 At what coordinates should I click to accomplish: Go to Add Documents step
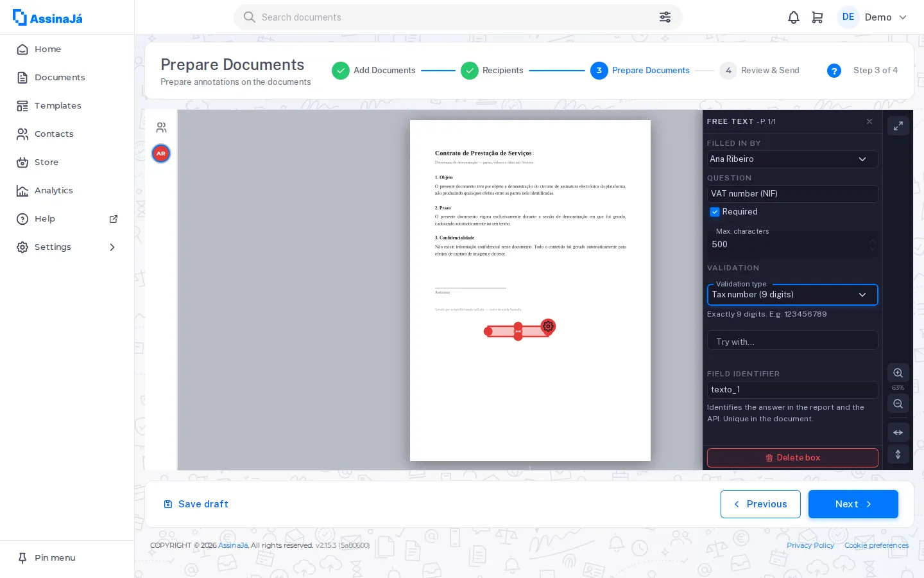pyautogui.click(x=373, y=71)
